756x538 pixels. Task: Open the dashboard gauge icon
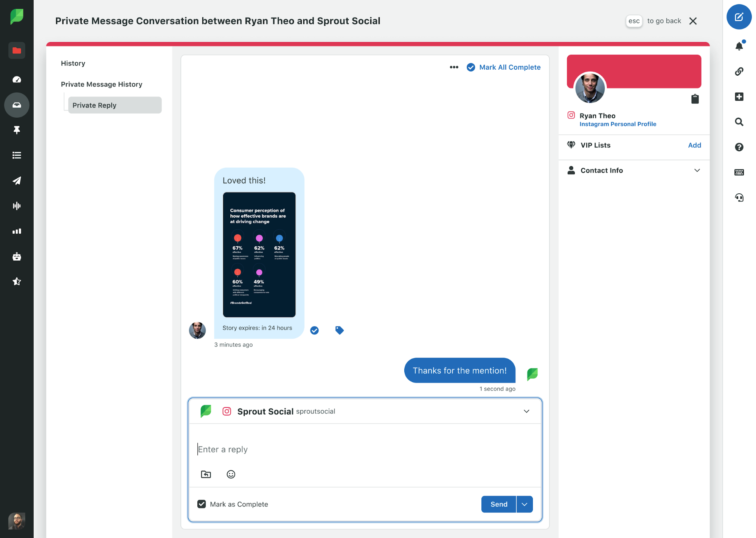(x=17, y=79)
